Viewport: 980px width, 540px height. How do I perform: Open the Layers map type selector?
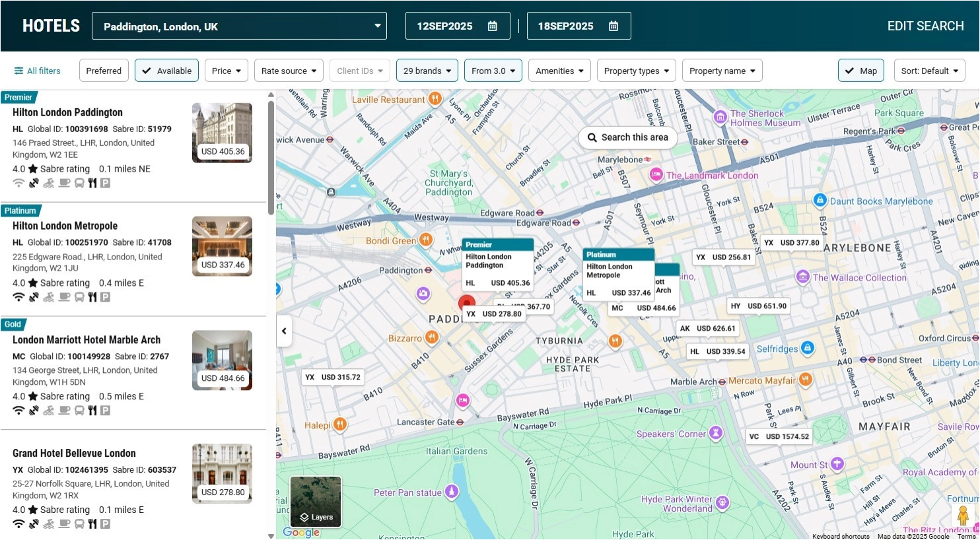[315, 502]
